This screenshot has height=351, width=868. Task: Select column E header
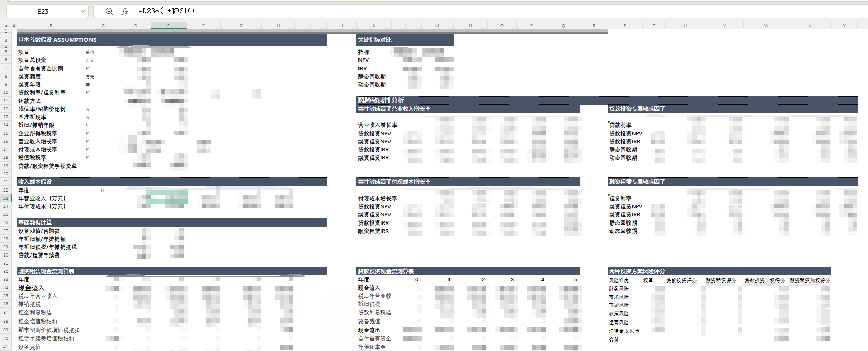[x=168, y=26]
